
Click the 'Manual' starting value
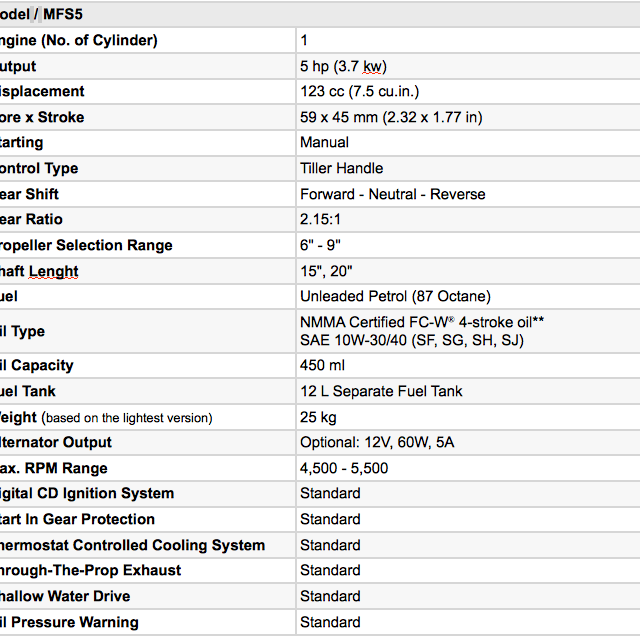tap(324, 142)
